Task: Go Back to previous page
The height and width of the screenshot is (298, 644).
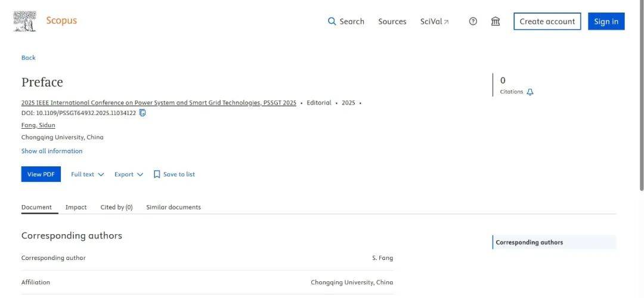Action: tap(29, 57)
